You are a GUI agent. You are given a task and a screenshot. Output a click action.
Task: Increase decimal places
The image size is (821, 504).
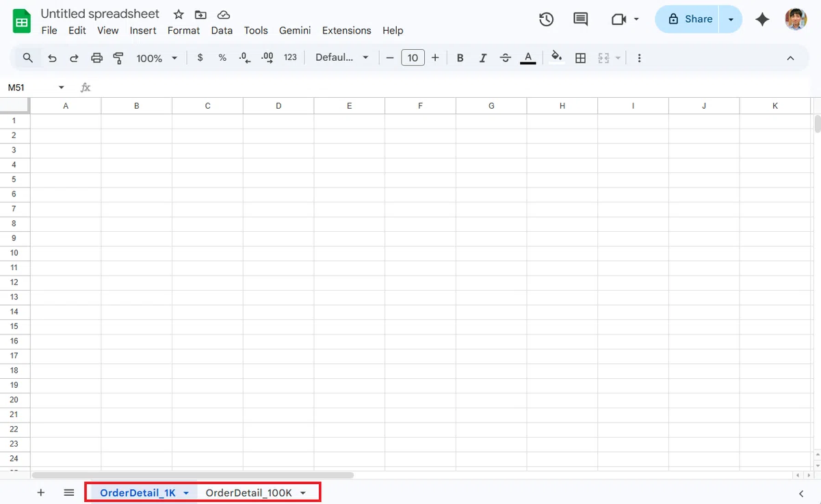[268, 58]
